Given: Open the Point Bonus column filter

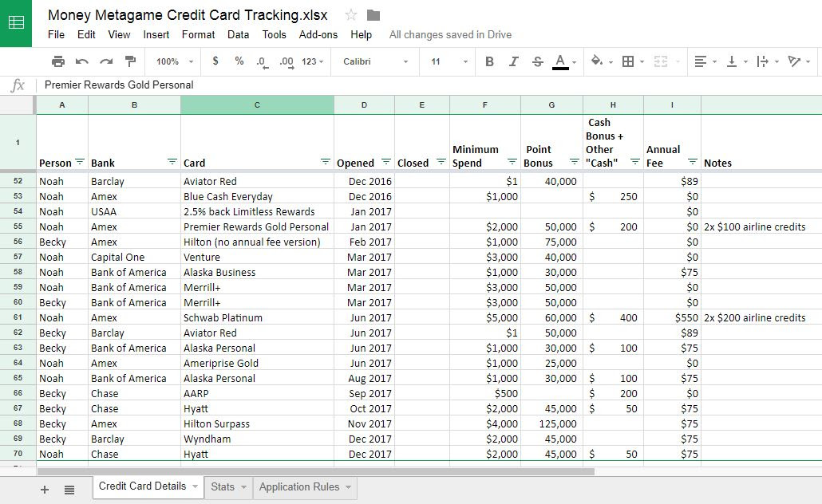Looking at the screenshot, I should click(x=575, y=161).
